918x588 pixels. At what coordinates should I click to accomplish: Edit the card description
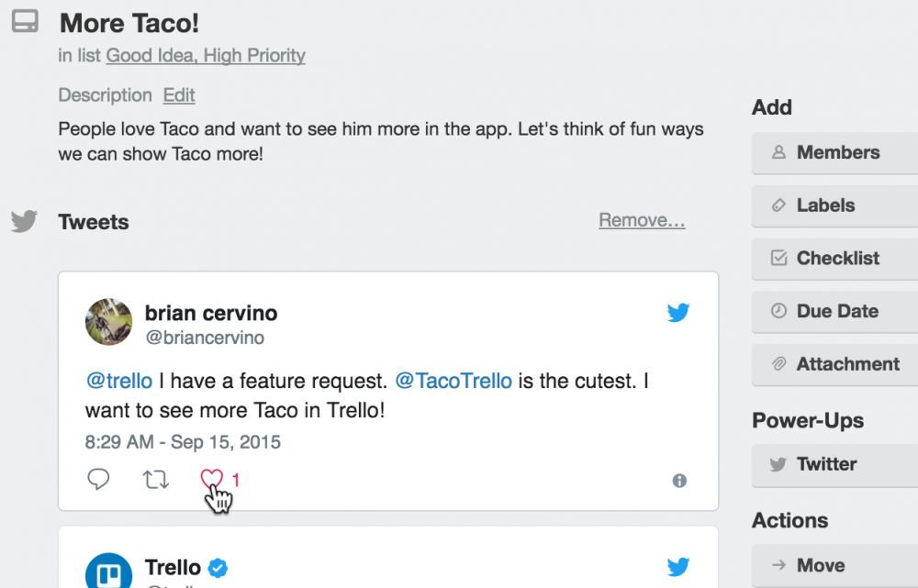tap(179, 95)
